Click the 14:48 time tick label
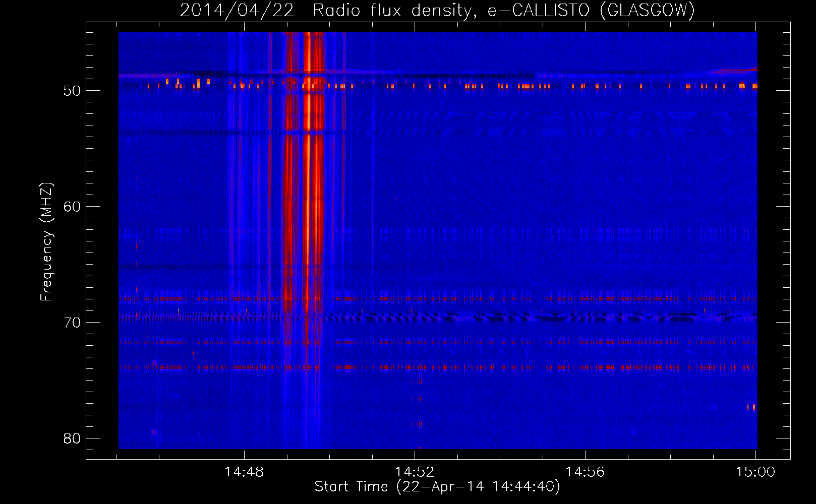Viewport: 816px width, 504px height. pos(244,472)
